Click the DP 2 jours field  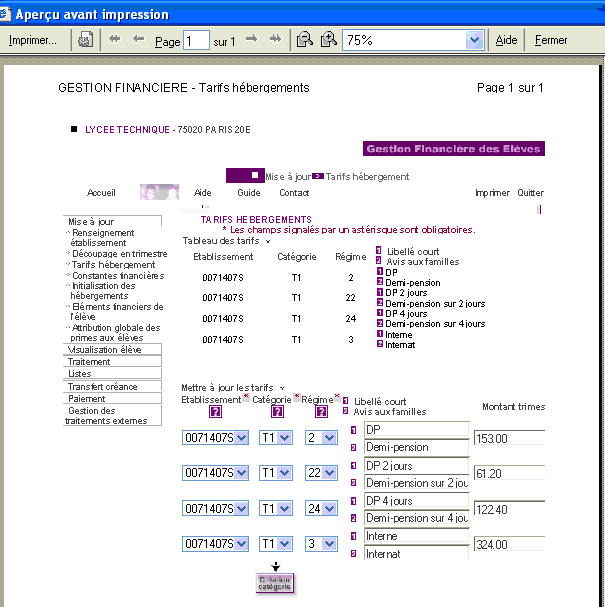[x=416, y=466]
